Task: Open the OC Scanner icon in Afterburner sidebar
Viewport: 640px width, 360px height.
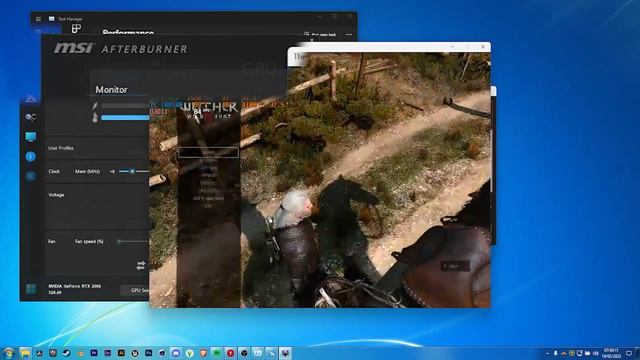Action: tap(31, 118)
